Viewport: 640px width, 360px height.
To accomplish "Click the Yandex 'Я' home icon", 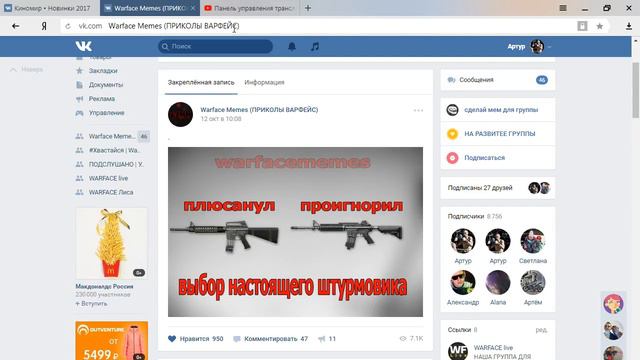I will click(x=44, y=26).
